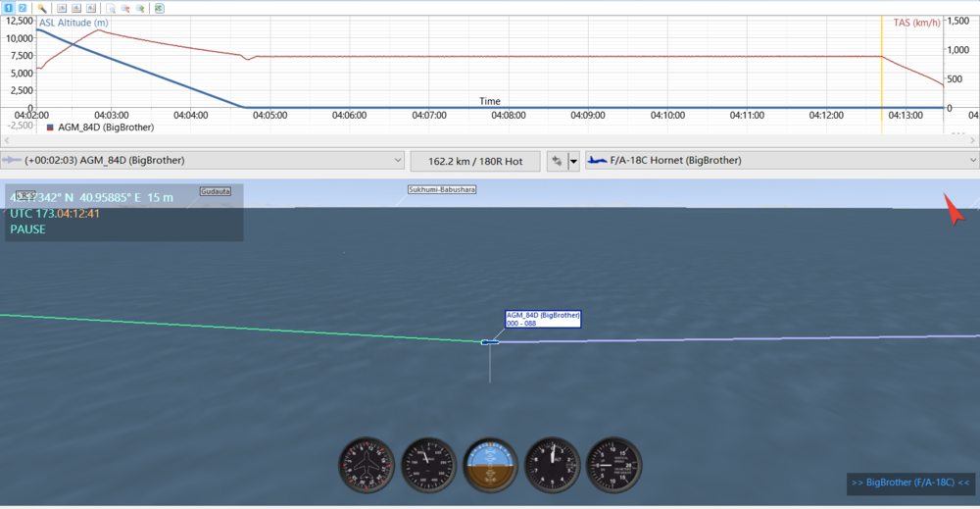Click the heading indicator gauge
This screenshot has width=980, height=509.
367,465
